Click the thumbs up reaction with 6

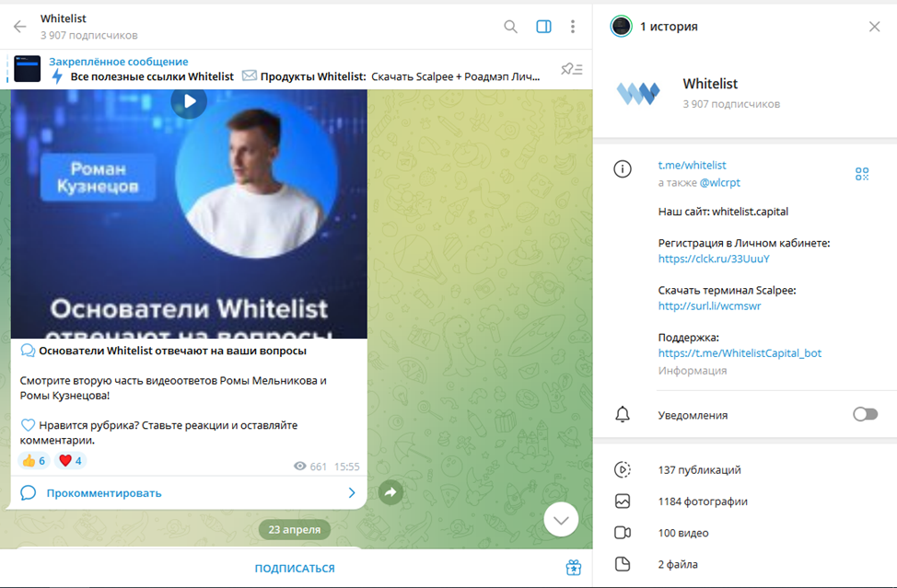coord(34,461)
